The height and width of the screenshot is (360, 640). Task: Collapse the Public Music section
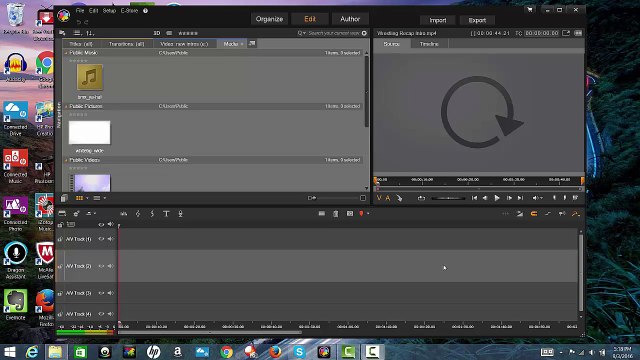pos(66,53)
